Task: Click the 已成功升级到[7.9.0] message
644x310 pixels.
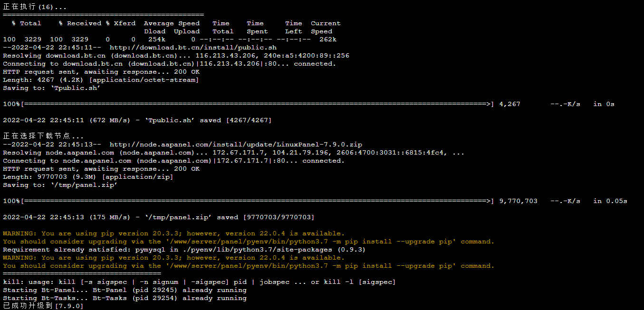Action: [43, 306]
